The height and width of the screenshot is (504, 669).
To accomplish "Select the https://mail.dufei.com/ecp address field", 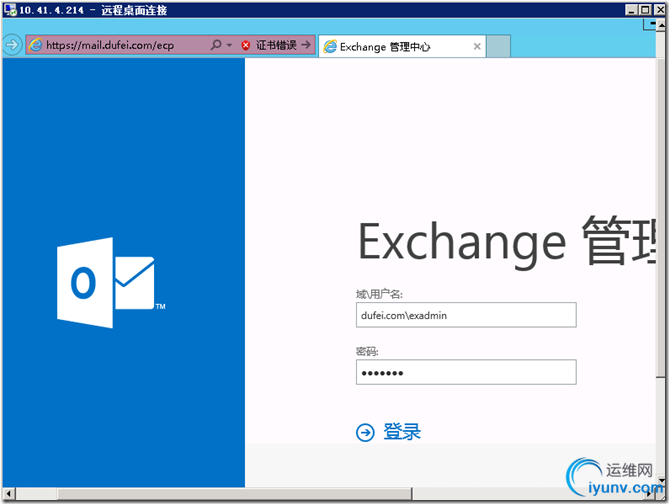I will tap(110, 45).
